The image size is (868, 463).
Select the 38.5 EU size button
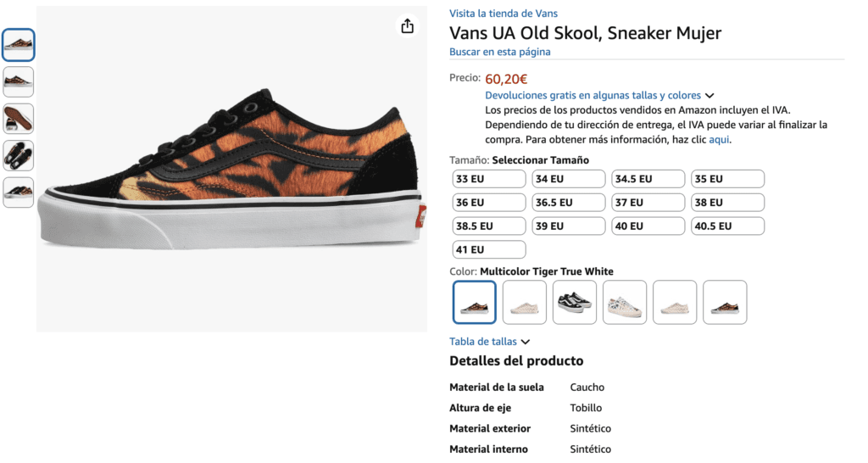pyautogui.click(x=489, y=226)
